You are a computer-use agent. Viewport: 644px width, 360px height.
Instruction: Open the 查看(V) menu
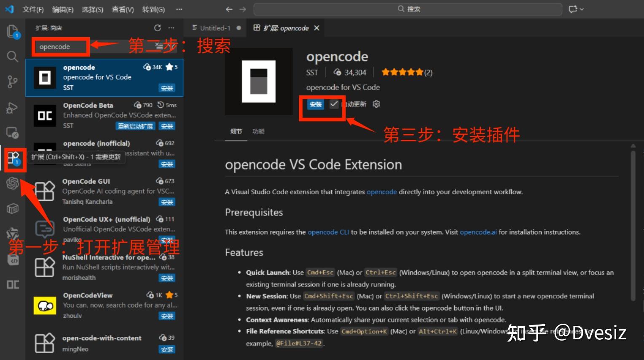pyautogui.click(x=123, y=9)
